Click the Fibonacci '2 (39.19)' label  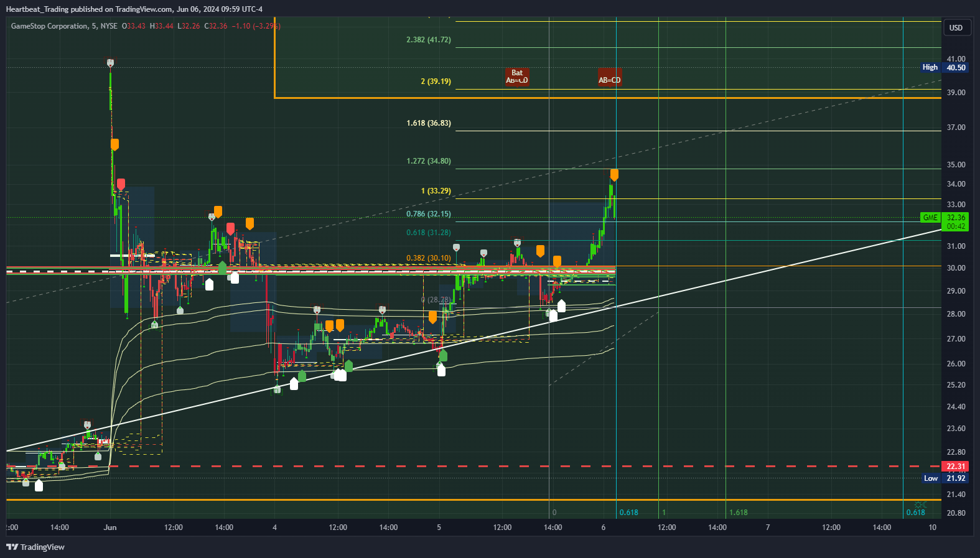click(436, 81)
